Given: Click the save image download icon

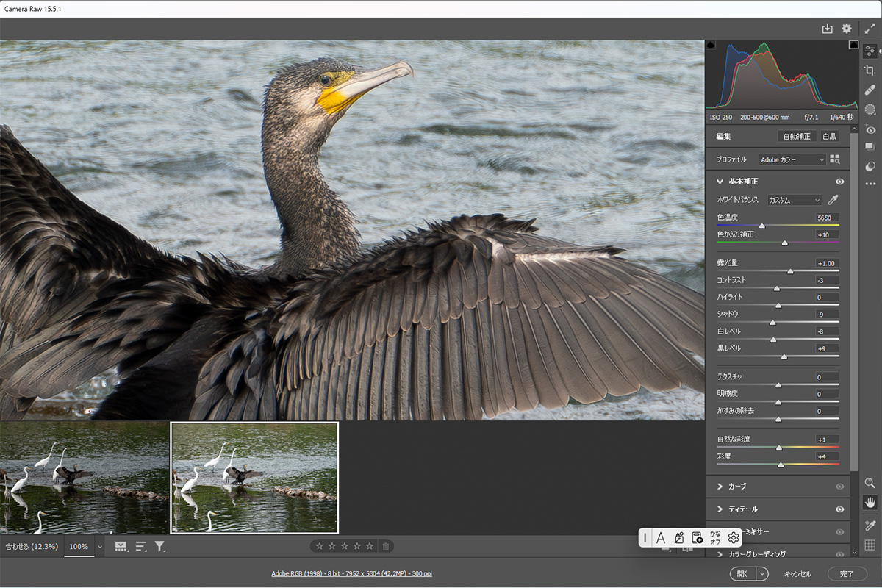Looking at the screenshot, I should 828,29.
